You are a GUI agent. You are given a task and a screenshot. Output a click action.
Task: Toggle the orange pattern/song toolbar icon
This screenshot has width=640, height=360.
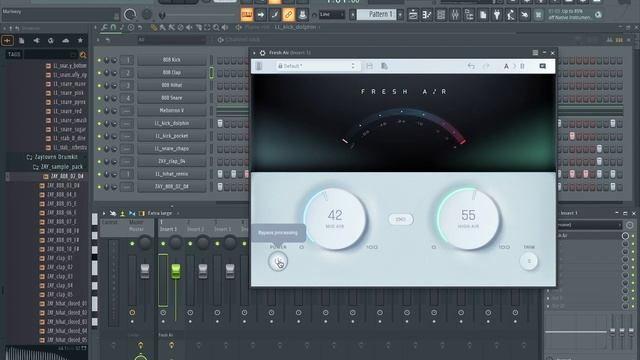tap(247, 15)
